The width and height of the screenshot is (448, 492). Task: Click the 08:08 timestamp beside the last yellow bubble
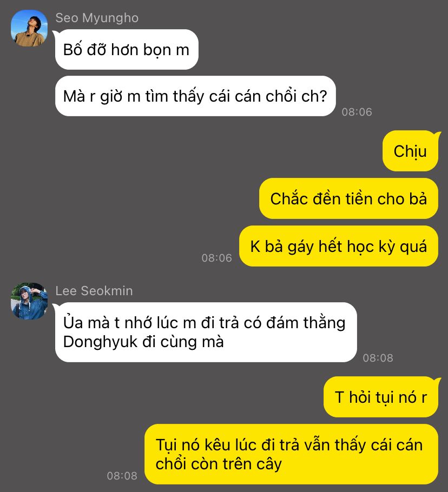pos(122,476)
